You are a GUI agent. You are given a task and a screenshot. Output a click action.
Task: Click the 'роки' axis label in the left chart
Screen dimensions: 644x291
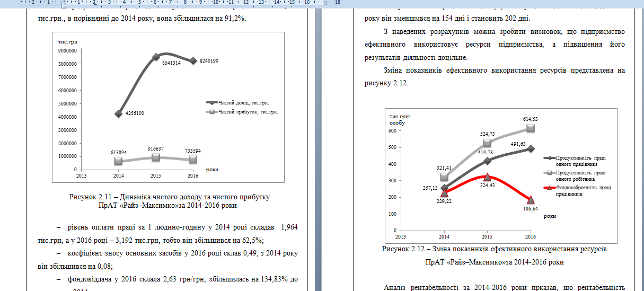point(213,169)
